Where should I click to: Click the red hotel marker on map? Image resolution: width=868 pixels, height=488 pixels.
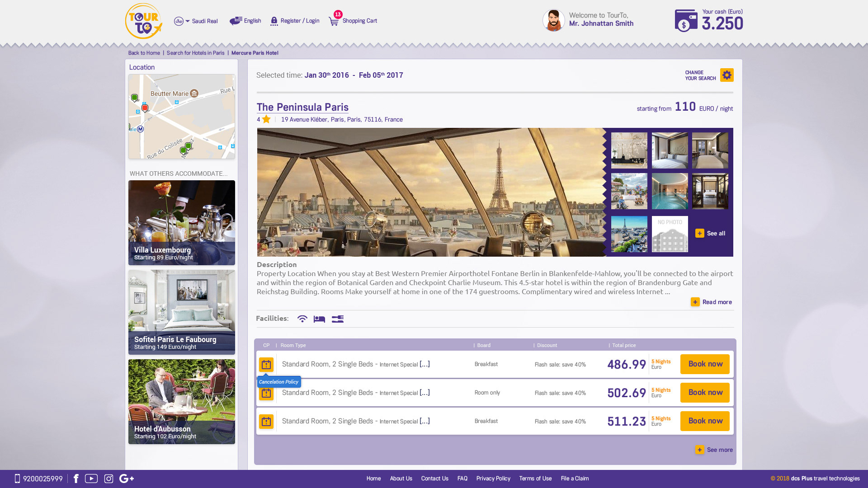pyautogui.click(x=145, y=108)
